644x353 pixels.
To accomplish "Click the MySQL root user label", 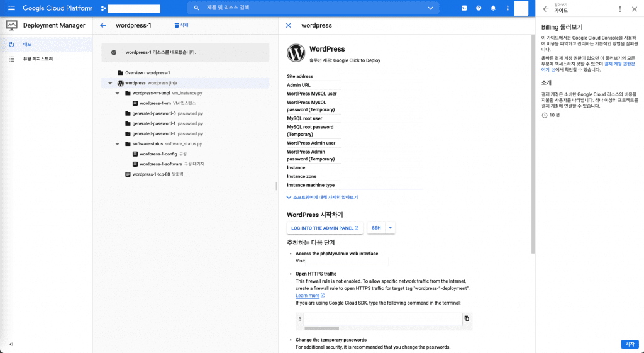I will pyautogui.click(x=304, y=118).
